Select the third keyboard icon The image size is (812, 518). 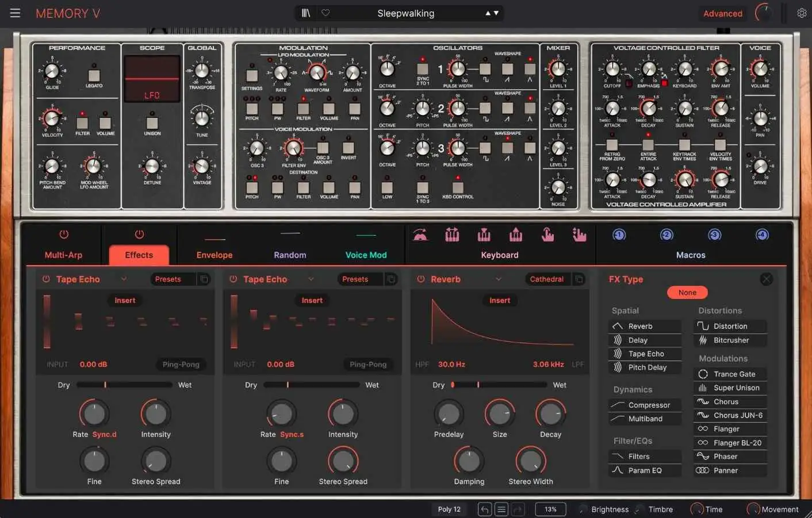pos(484,235)
